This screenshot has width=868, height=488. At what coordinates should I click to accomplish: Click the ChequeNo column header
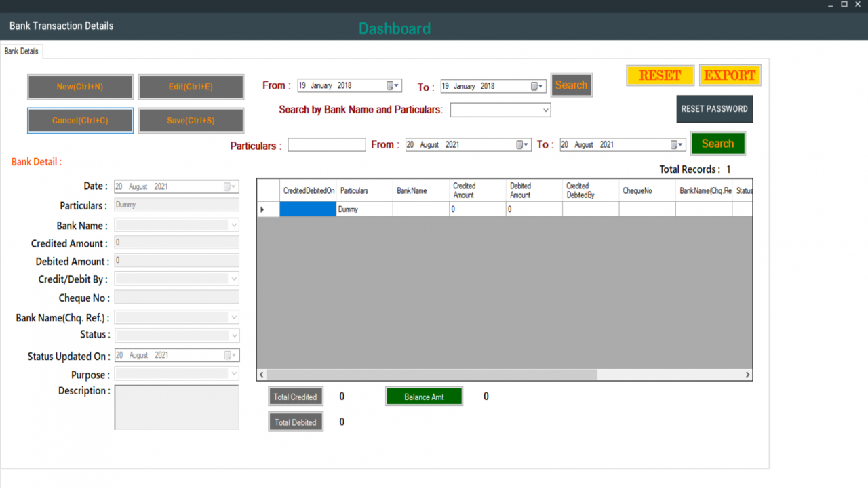tap(647, 190)
